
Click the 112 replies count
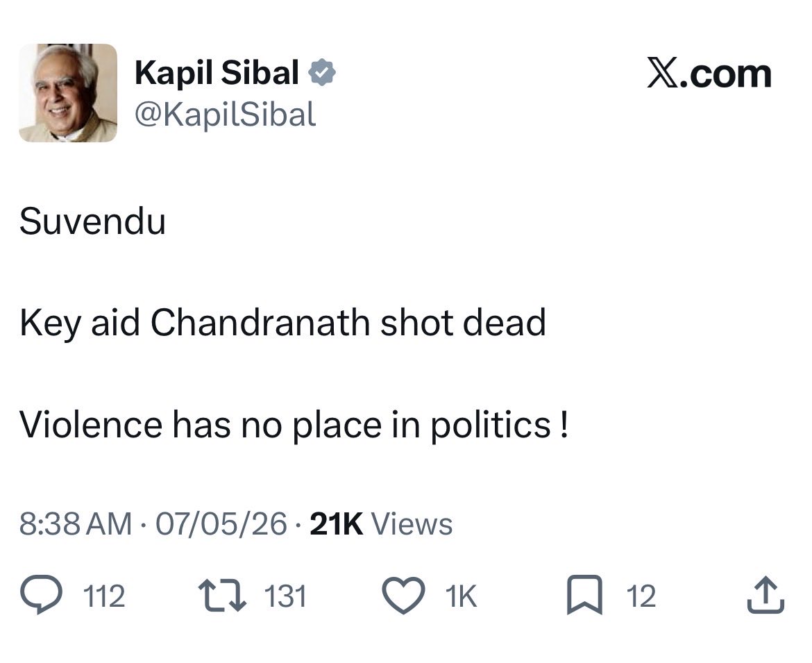[104, 596]
